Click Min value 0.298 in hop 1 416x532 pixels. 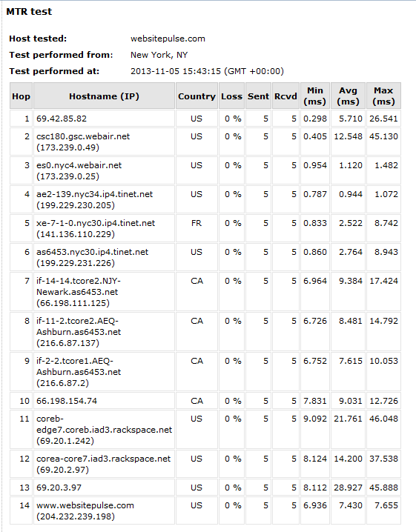tap(315, 119)
